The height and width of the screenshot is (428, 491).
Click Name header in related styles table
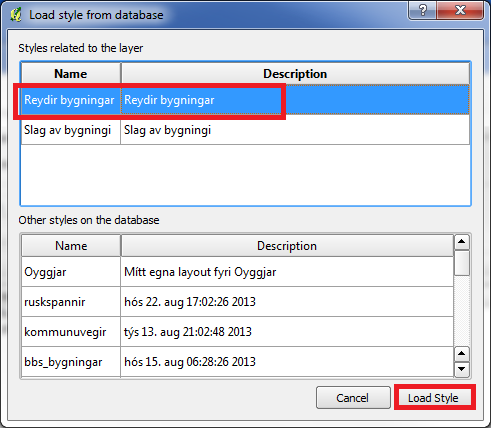pyautogui.click(x=71, y=73)
